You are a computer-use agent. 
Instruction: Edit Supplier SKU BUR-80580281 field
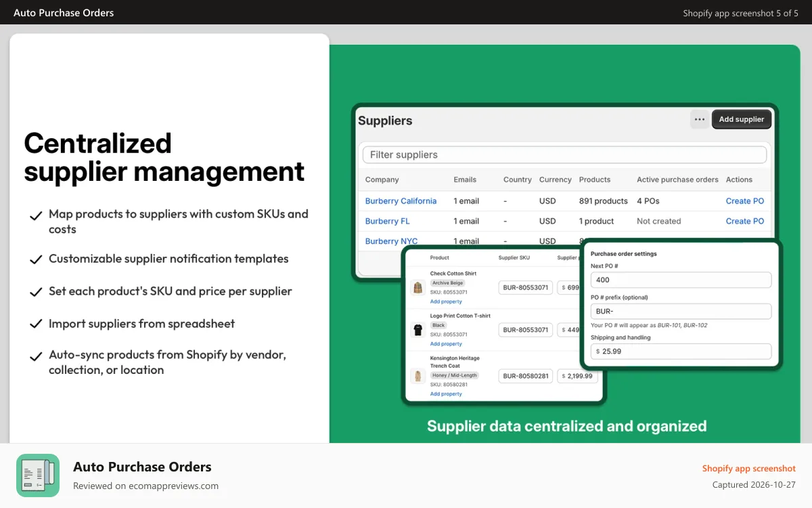click(x=526, y=376)
